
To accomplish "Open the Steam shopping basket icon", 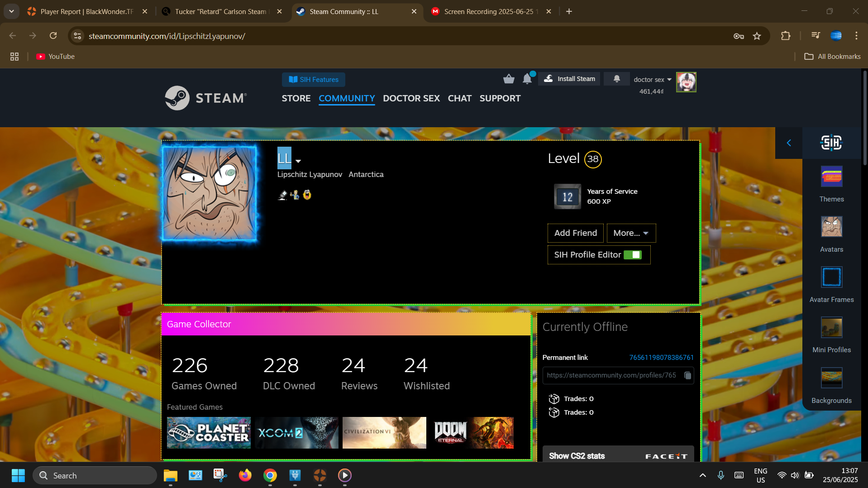I will pos(509,79).
